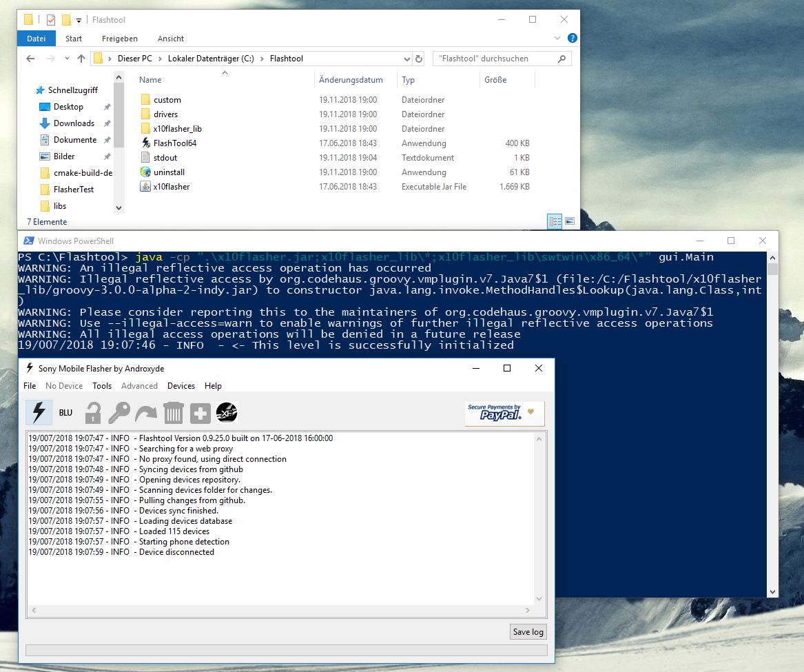Expand the chevron after Lokaler Datenträger (C:)
This screenshot has width=804, height=672.
tap(262, 59)
